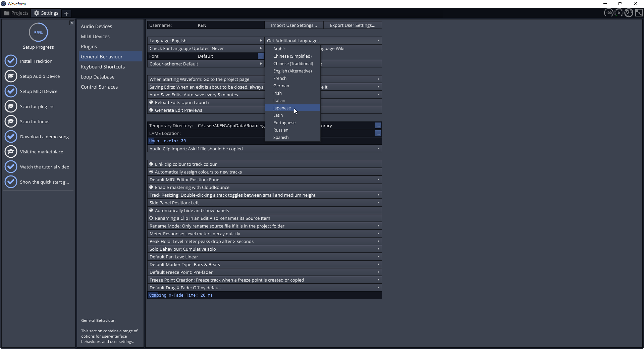Toggle Automatically assign colours to new tracks
Viewport: 644px width, 349px height.
coord(264,172)
